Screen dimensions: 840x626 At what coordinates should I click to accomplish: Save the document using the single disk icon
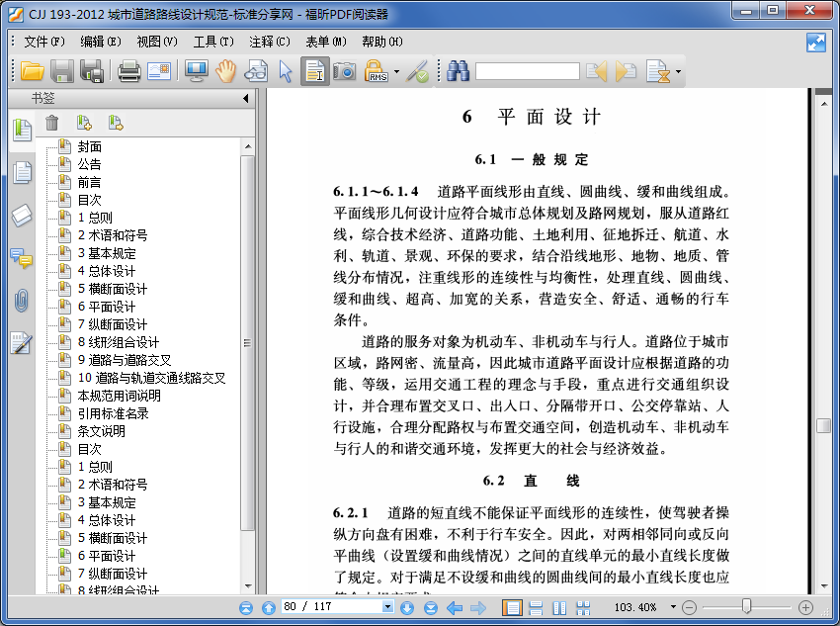coord(62,71)
